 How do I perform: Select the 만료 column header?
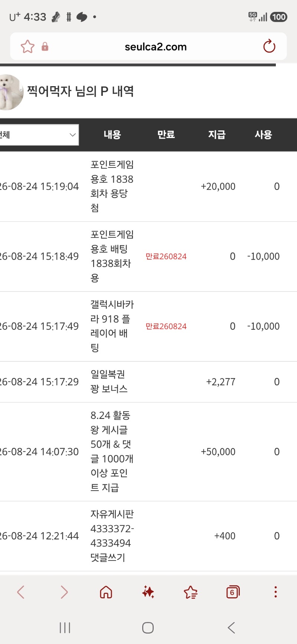pos(166,134)
